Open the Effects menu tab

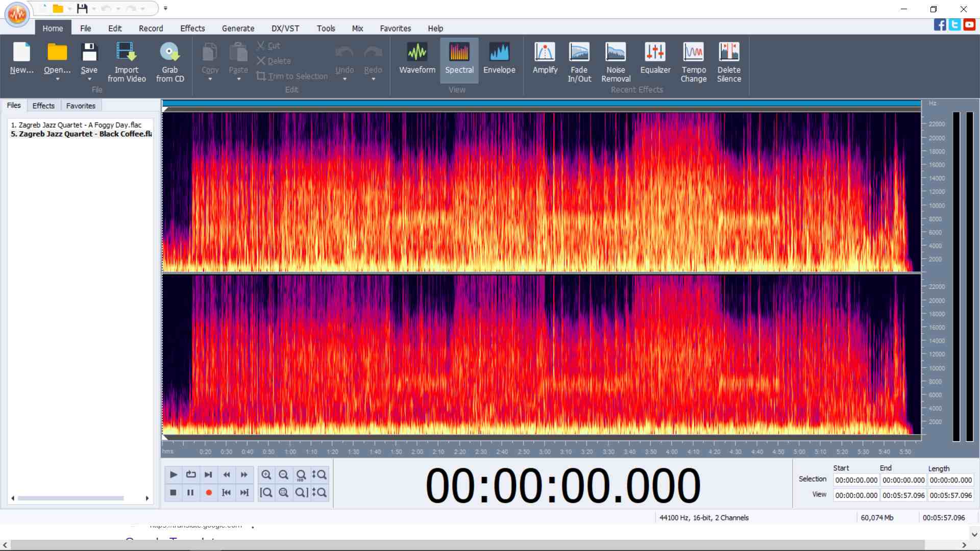coord(192,29)
